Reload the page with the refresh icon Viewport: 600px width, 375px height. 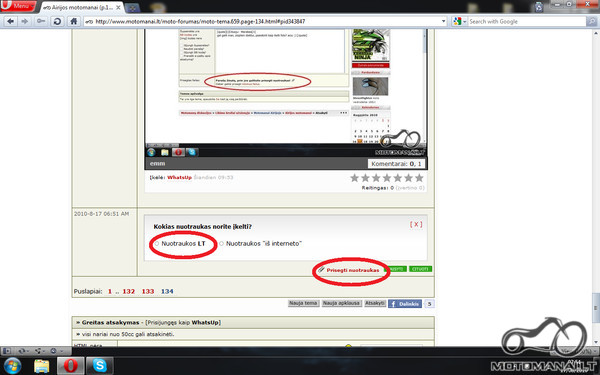[x=57, y=21]
